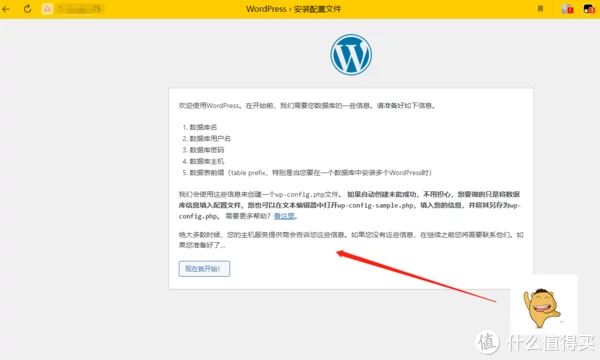Click the blue WordPress logo
The height and width of the screenshot is (360, 600).
click(x=351, y=55)
